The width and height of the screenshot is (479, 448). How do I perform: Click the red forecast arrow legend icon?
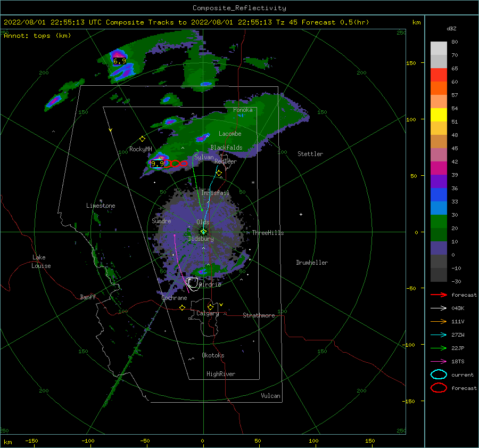coord(439,295)
